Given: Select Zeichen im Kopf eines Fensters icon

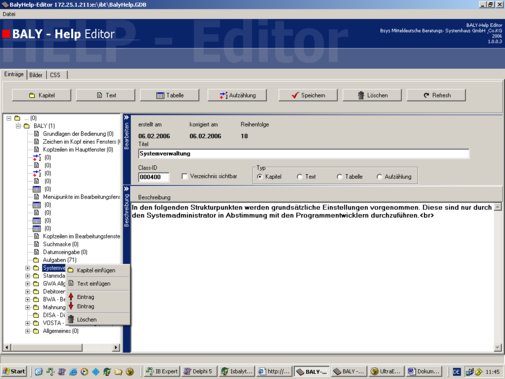Looking at the screenshot, I should [37, 142].
